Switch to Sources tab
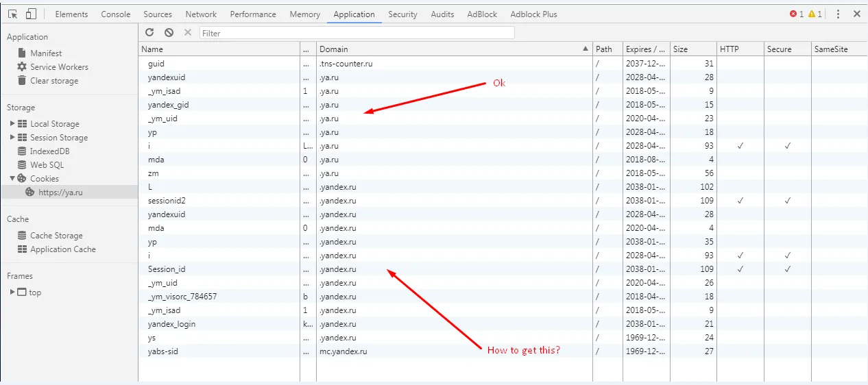868x385 pixels. (158, 14)
